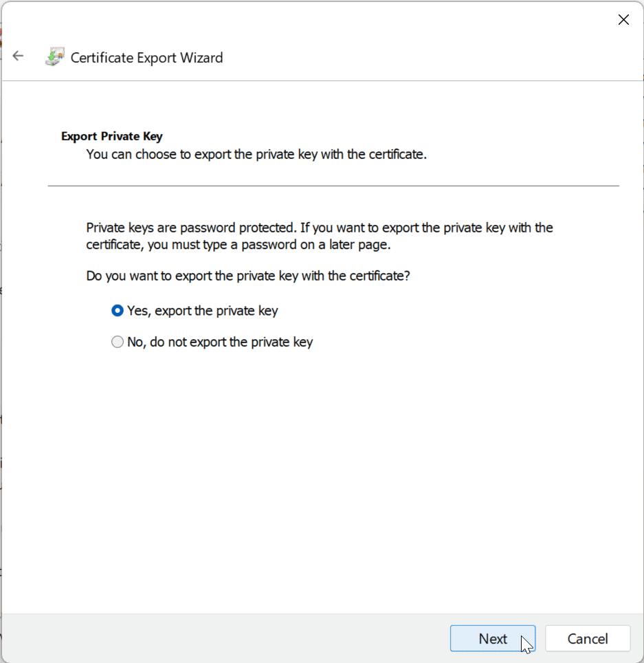
Task: Close the Certificate Export Wizard window
Action: click(623, 19)
